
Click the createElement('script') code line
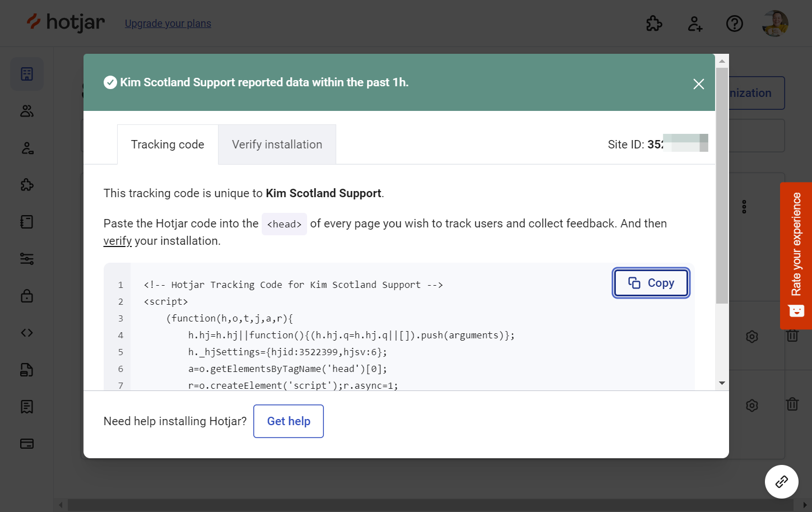pyautogui.click(x=293, y=385)
